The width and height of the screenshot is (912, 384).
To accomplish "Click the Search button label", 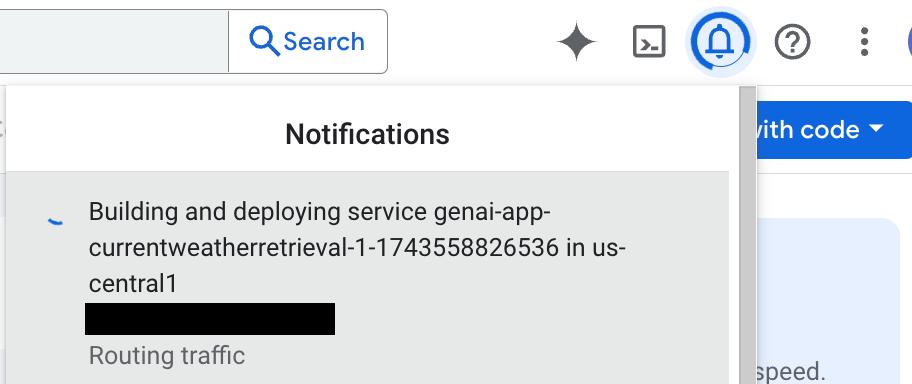I will coord(324,42).
